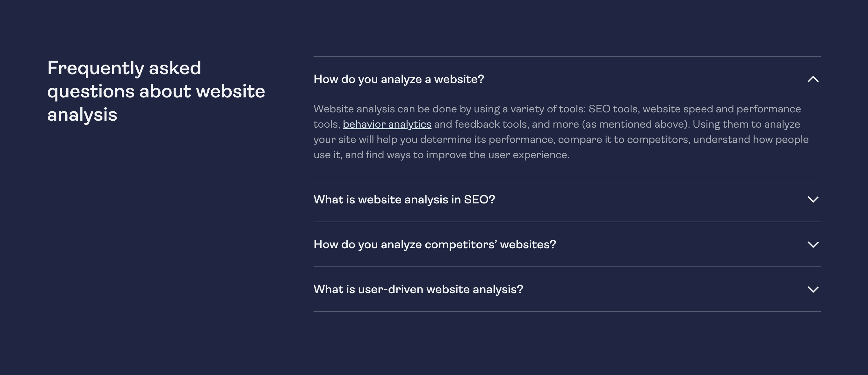
Task: Click the "Frequently asked" heading line
Action: [124, 68]
